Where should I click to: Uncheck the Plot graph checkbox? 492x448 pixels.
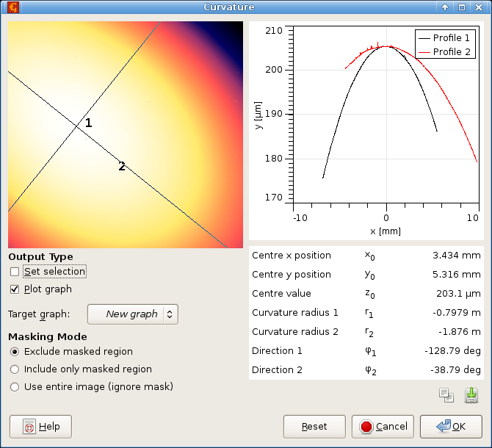(15, 289)
